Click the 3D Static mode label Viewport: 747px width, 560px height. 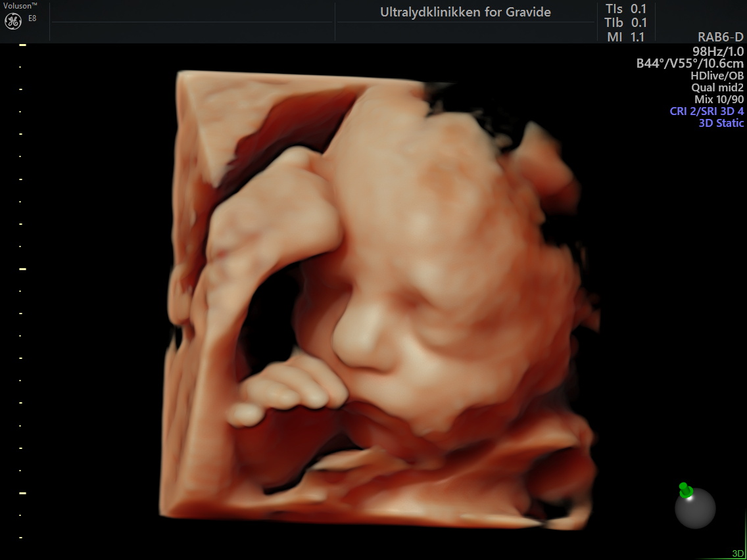(x=721, y=123)
